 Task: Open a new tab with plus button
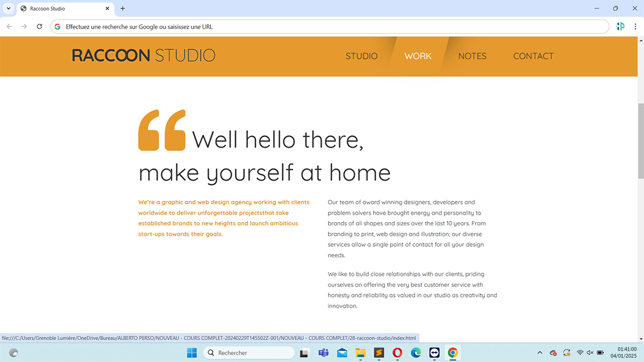click(x=123, y=8)
